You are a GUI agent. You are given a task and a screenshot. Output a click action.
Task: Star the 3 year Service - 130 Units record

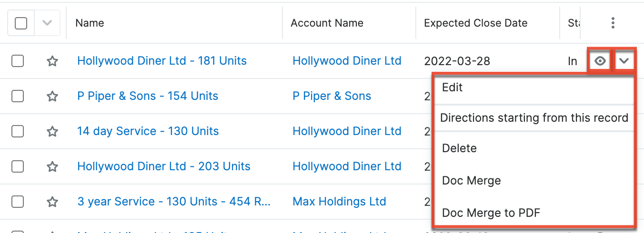click(52, 202)
